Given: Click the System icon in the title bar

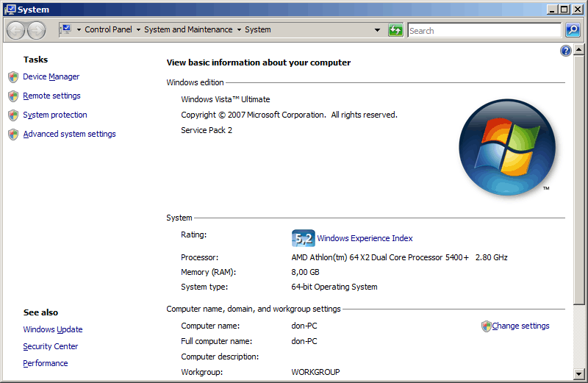Looking at the screenshot, I should point(9,10).
